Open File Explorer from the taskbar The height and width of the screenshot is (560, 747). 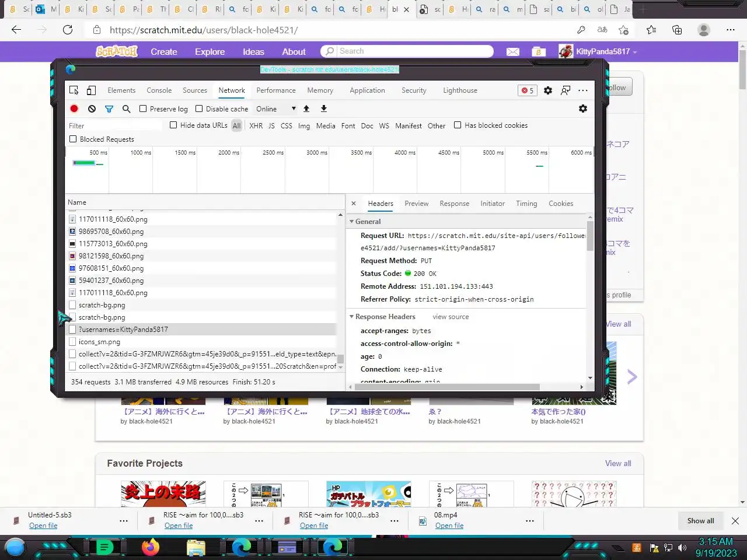click(196, 547)
